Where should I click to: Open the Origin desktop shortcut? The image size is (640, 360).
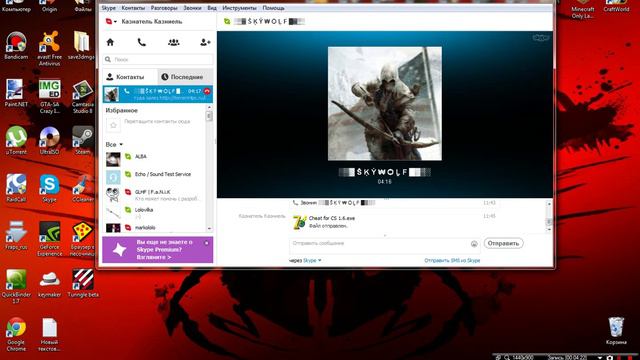click(x=49, y=6)
